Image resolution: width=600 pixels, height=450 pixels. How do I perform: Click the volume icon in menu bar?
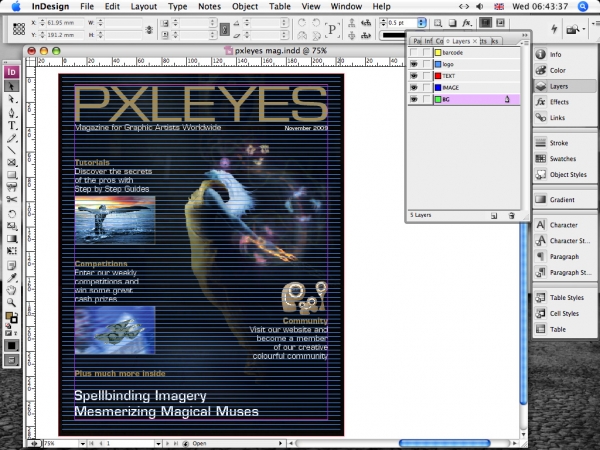click(x=479, y=7)
